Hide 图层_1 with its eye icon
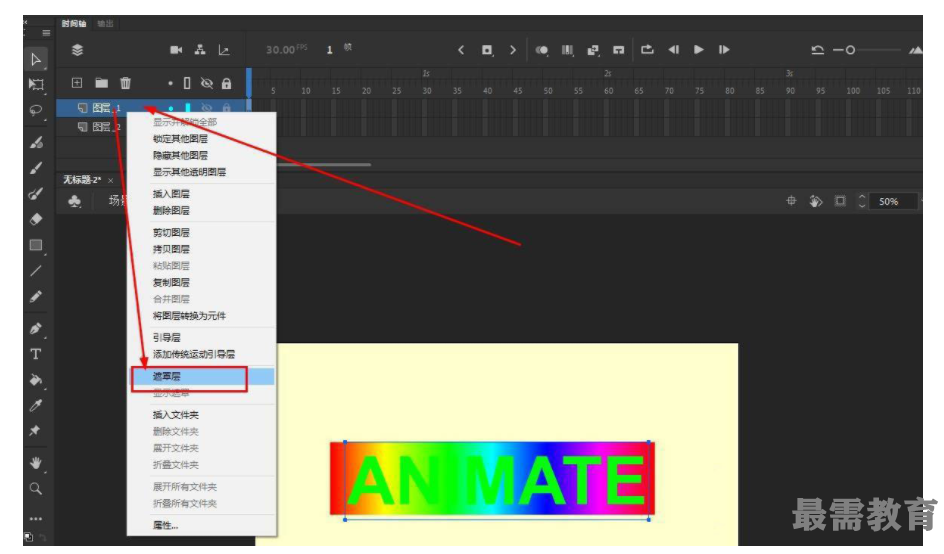Image resolution: width=944 pixels, height=554 pixels. (x=206, y=108)
